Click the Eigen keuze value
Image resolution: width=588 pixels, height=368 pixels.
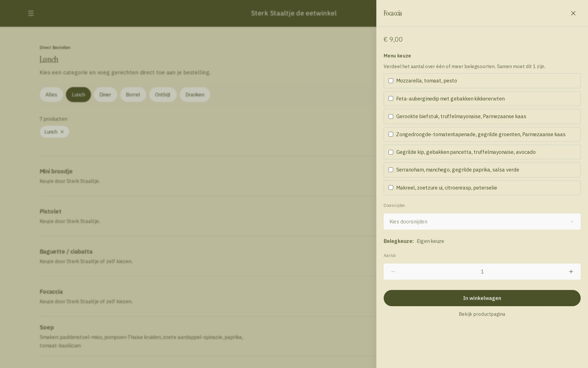(x=430, y=241)
